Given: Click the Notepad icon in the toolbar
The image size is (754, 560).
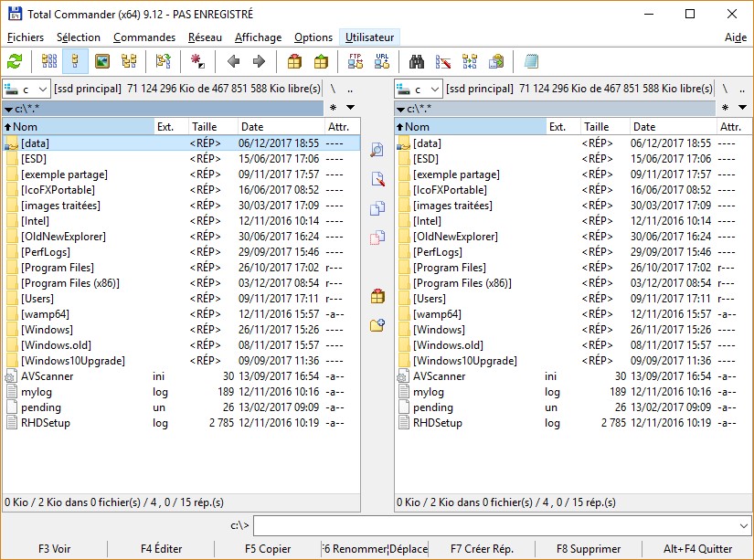Looking at the screenshot, I should click(x=532, y=62).
